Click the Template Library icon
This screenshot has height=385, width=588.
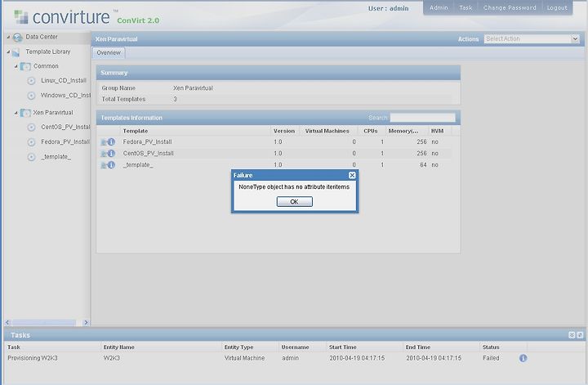[x=16, y=52]
